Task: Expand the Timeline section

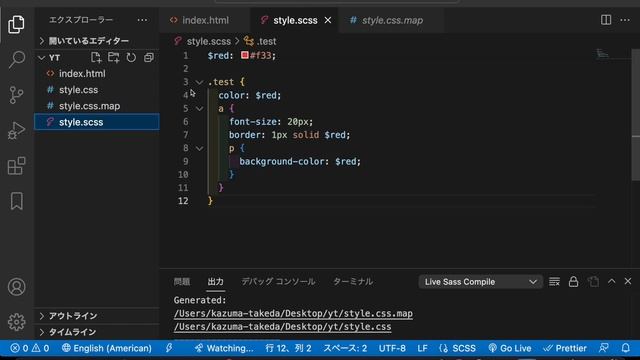Action: click(x=97, y=332)
